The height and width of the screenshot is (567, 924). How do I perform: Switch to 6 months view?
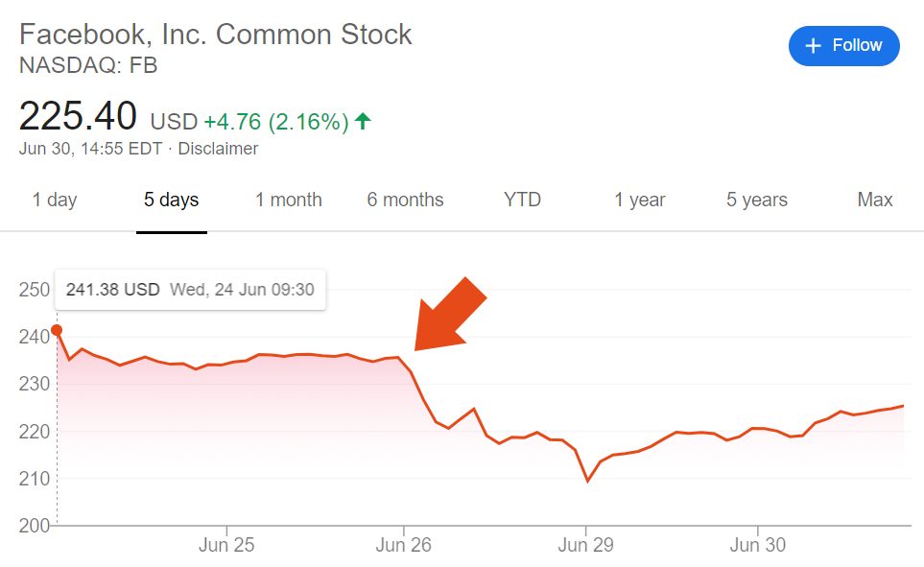click(x=405, y=200)
